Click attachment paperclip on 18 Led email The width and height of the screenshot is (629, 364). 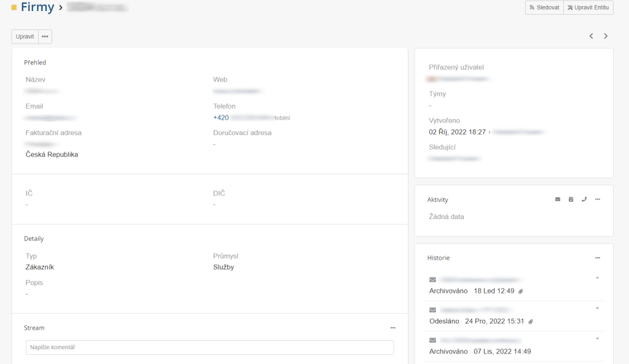521,292
